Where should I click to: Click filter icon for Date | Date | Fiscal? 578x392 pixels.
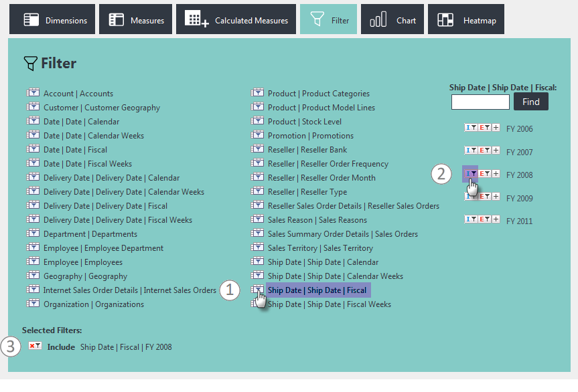coord(33,149)
